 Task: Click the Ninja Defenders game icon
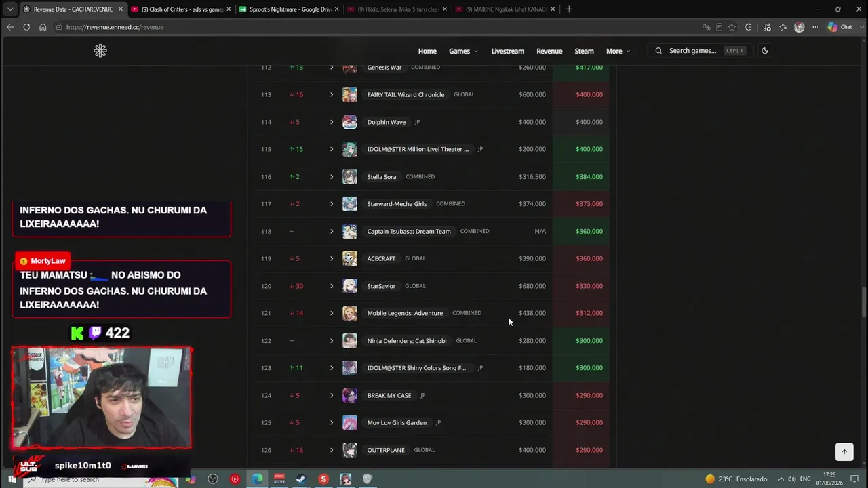coord(350,340)
